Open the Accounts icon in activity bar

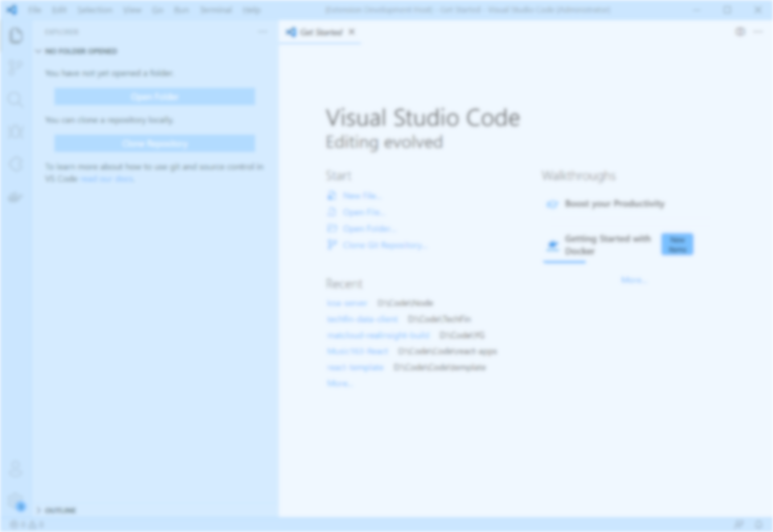(16, 469)
